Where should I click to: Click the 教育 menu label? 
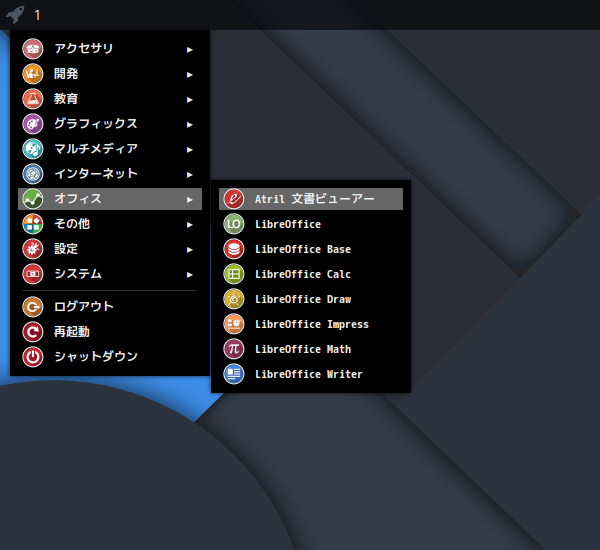pyautogui.click(x=66, y=98)
